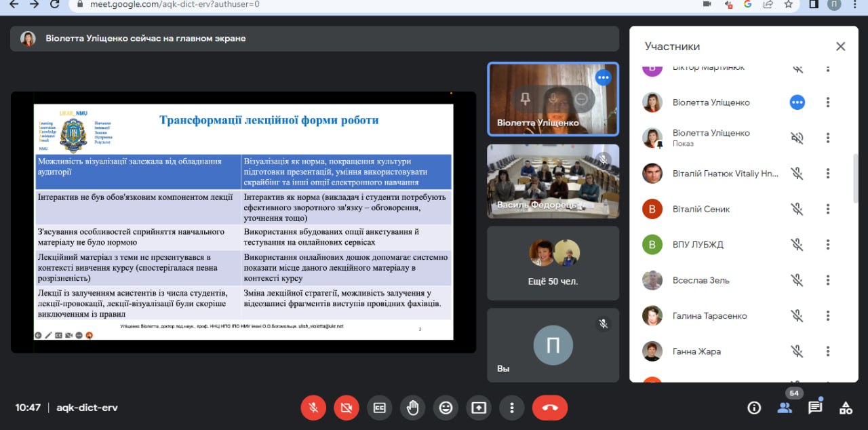Toggle closed captions
Image resolution: width=868 pixels, height=430 pixels.
tap(380, 408)
